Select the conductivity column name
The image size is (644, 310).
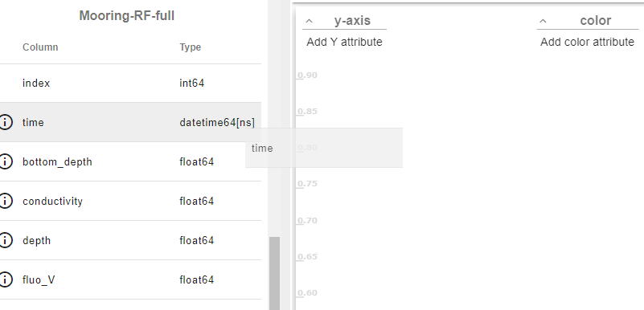pyautogui.click(x=52, y=202)
